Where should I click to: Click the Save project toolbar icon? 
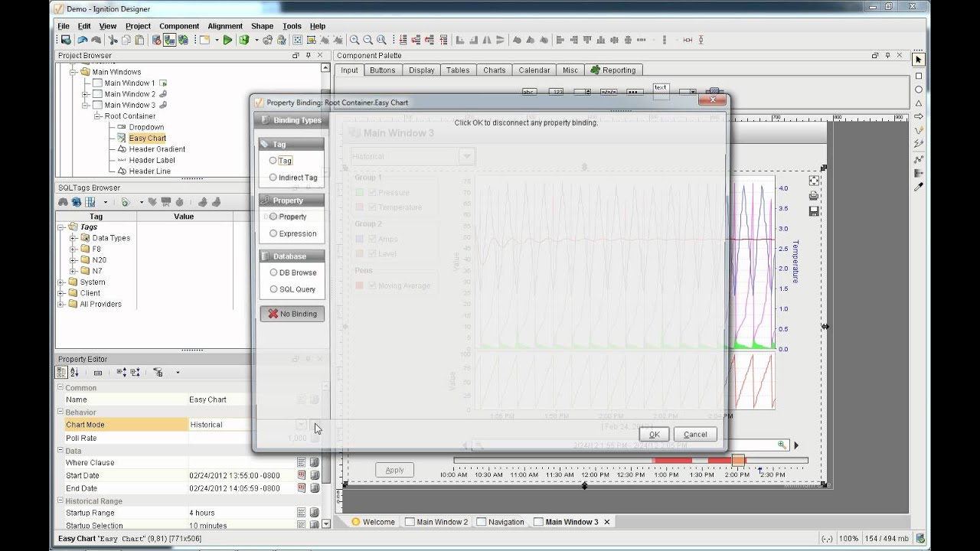(x=66, y=40)
